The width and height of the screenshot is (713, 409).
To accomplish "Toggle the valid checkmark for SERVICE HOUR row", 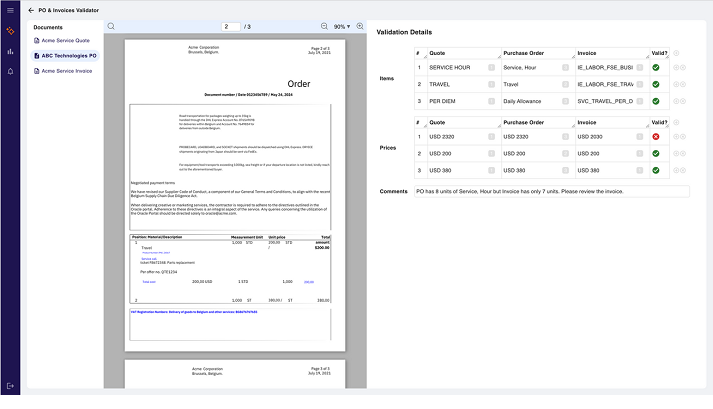I will point(654,68).
